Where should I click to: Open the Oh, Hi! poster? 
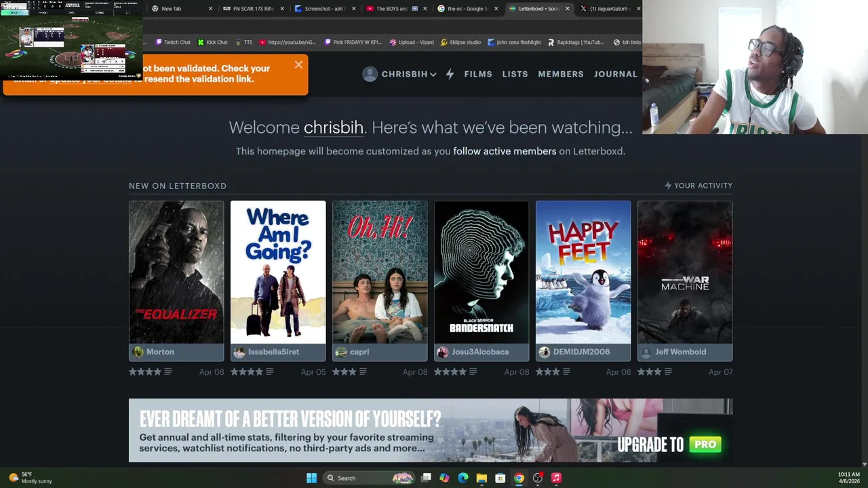(380, 272)
